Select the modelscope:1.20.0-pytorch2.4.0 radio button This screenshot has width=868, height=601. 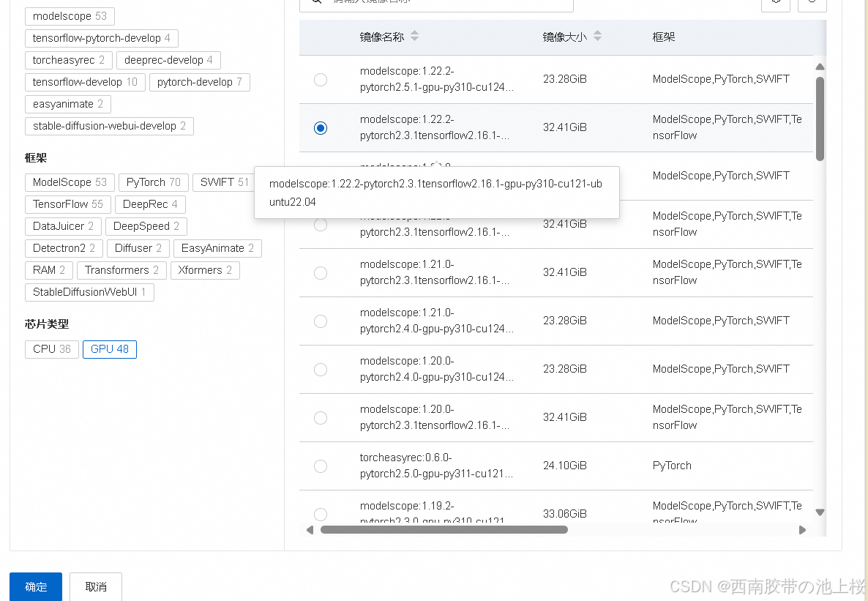coord(321,370)
